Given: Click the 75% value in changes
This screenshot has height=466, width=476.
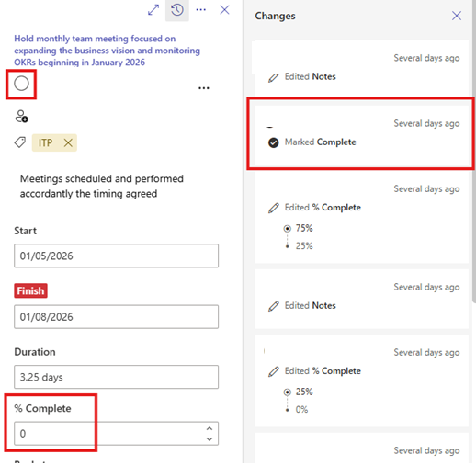Looking at the screenshot, I should (x=304, y=228).
